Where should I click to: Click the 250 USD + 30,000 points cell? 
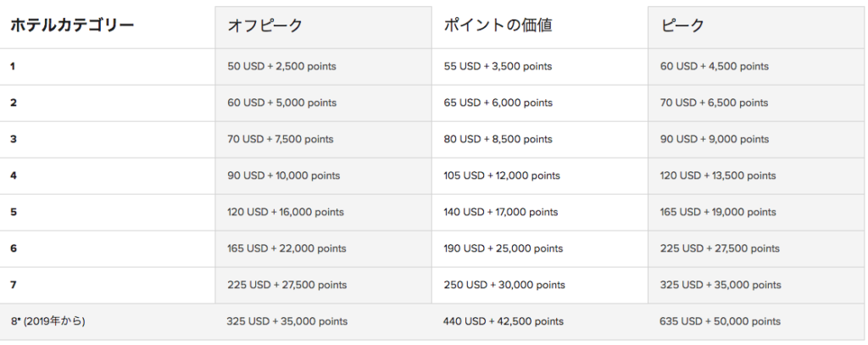click(x=504, y=285)
